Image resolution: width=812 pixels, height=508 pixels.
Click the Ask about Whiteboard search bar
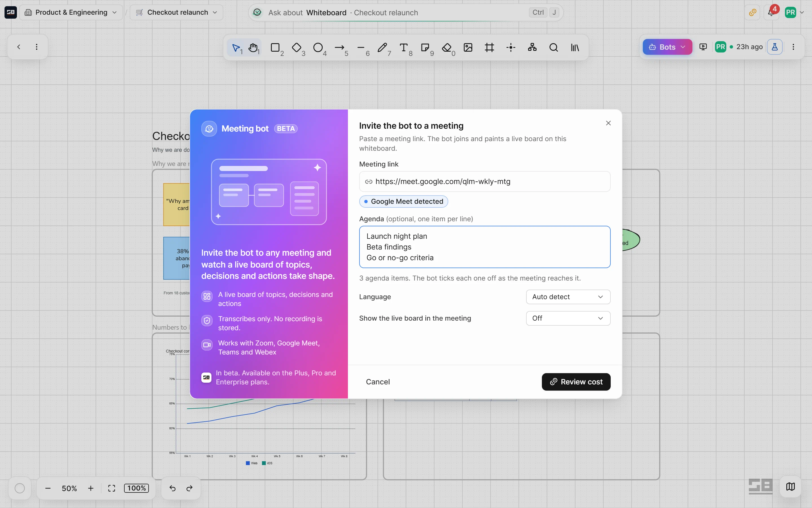(406, 12)
